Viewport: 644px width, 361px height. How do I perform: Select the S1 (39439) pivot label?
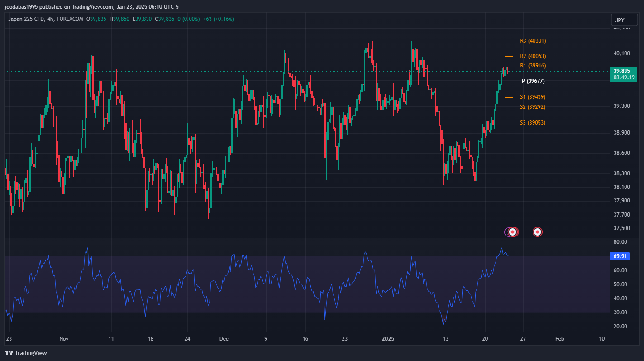click(x=533, y=97)
